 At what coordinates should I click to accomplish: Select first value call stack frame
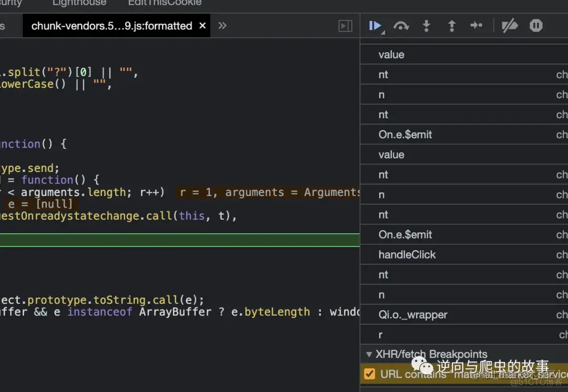tap(464, 54)
